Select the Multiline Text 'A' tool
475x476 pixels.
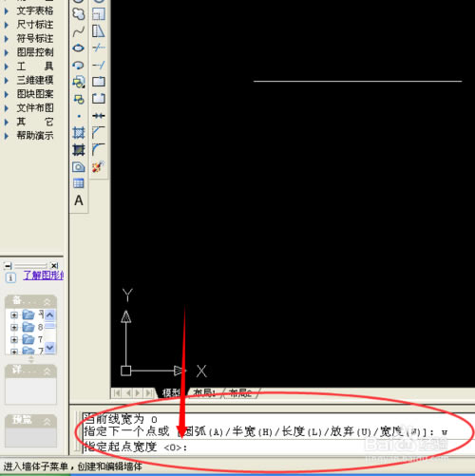(79, 200)
